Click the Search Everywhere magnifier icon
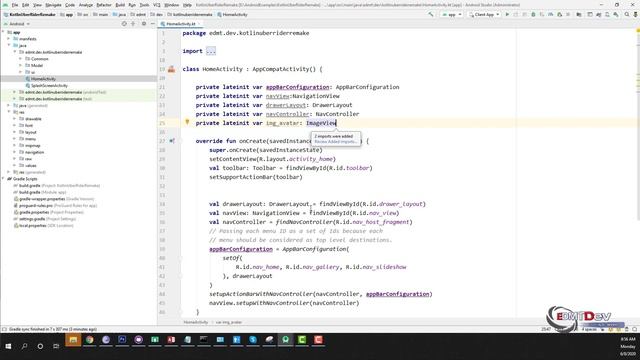This screenshot has height=360, width=640. point(627,14)
